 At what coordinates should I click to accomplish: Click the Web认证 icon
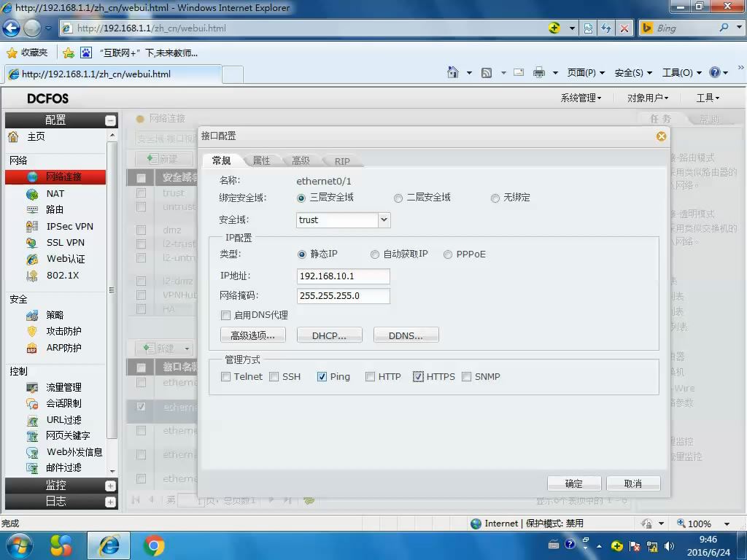tap(32, 259)
